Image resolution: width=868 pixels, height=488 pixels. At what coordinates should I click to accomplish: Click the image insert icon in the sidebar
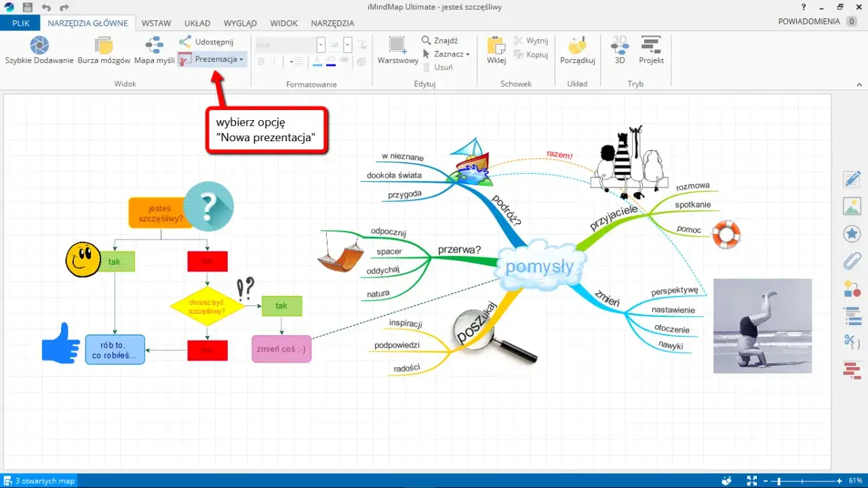click(852, 206)
